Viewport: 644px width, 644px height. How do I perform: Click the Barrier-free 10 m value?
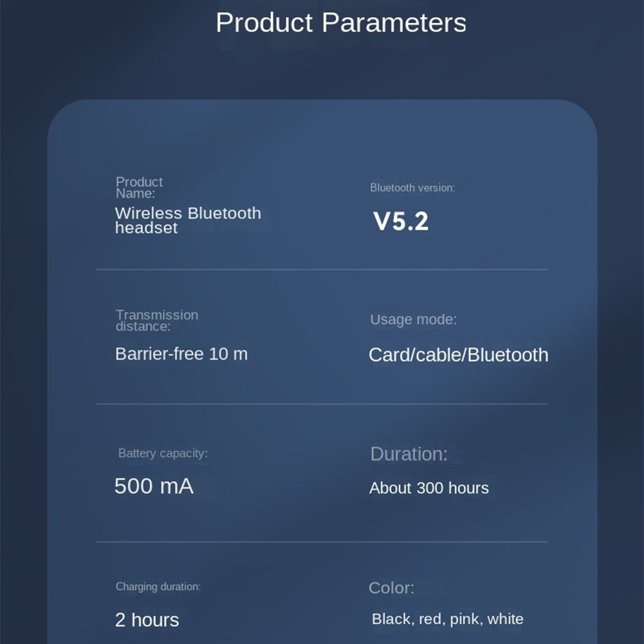coord(181,354)
